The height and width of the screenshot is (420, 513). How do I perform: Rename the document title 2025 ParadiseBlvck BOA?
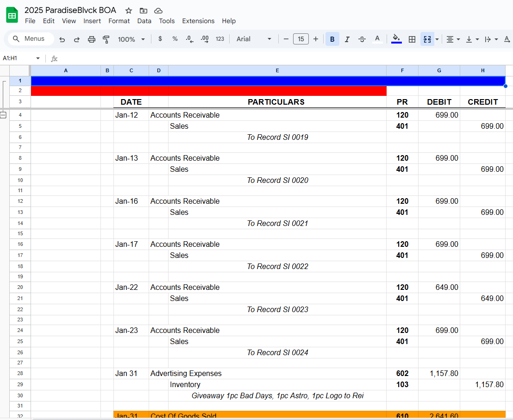pos(70,11)
